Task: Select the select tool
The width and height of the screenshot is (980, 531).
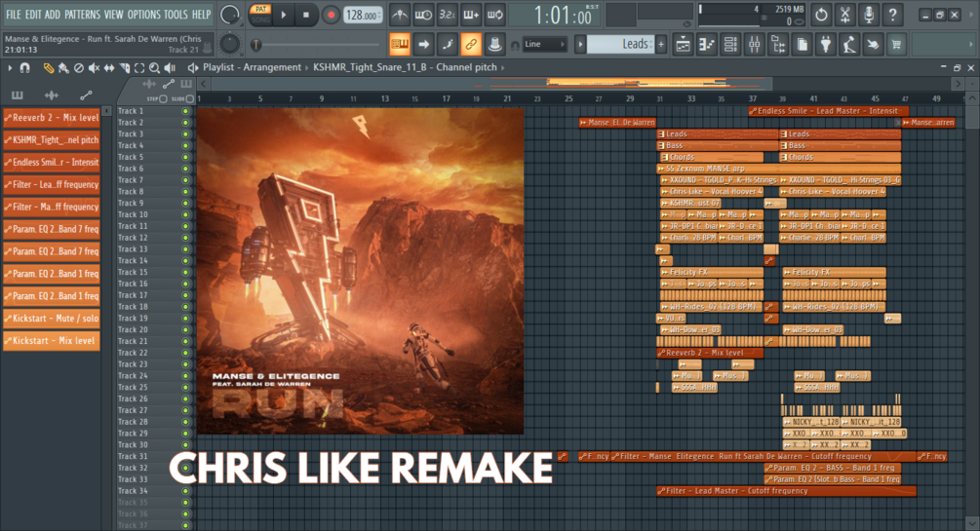Action: point(139,67)
